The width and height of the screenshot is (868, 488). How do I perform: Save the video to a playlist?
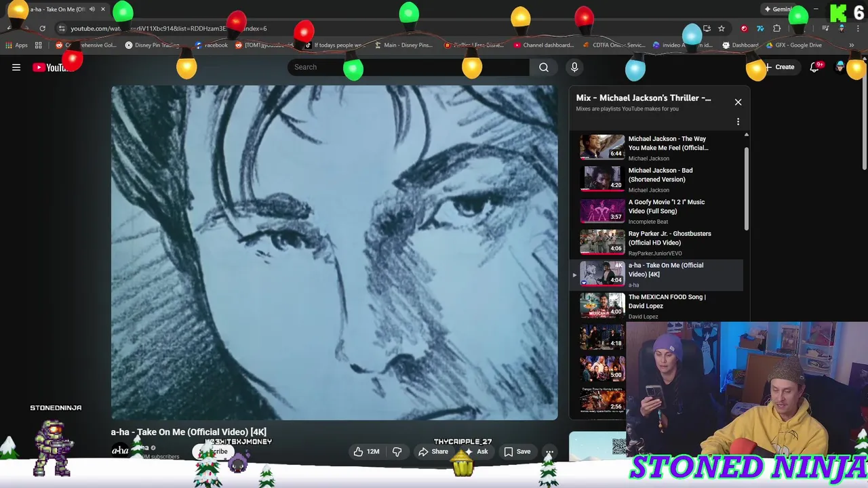(517, 451)
